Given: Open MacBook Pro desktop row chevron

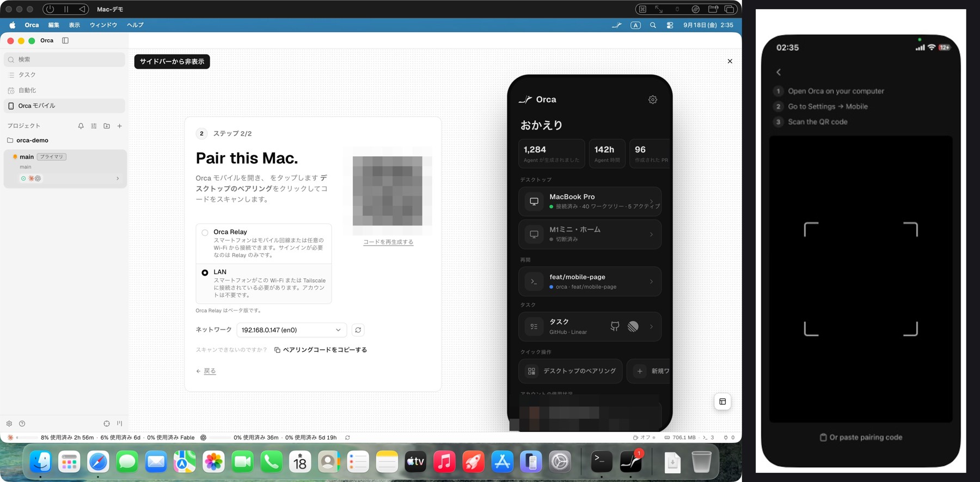Looking at the screenshot, I should click(x=651, y=202).
